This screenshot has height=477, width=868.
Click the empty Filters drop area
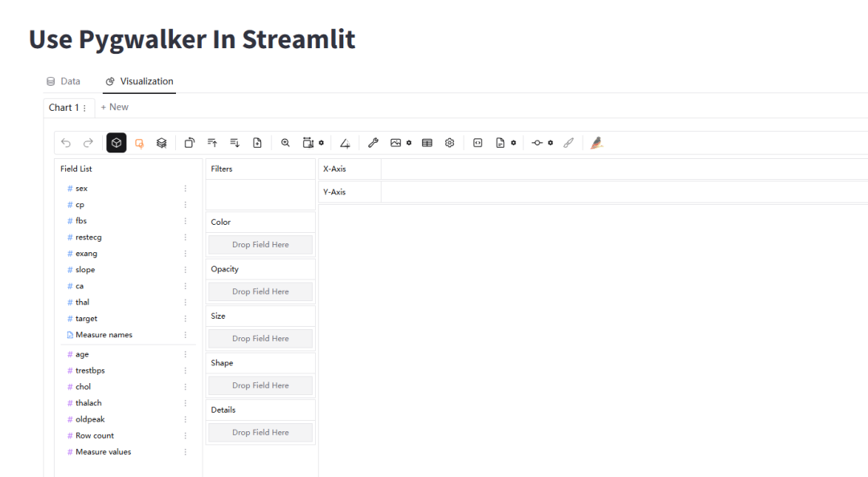point(260,194)
